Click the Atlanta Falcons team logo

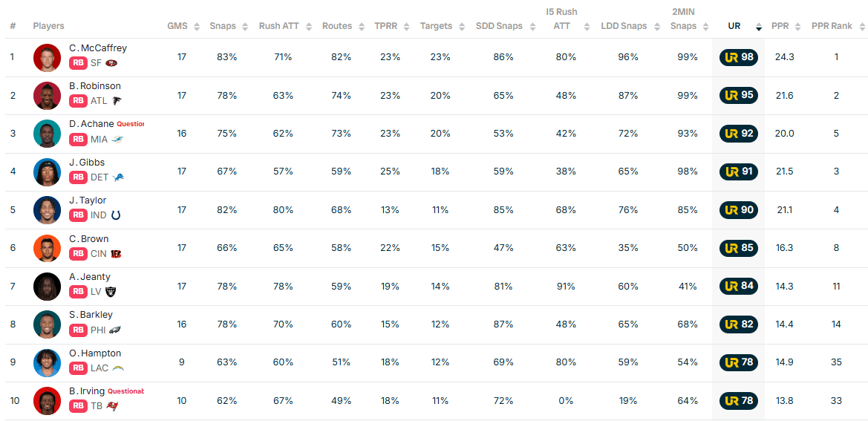pos(117,101)
